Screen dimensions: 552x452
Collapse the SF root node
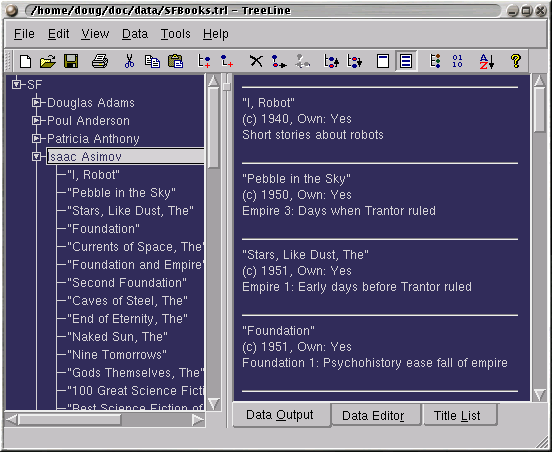click(16, 85)
